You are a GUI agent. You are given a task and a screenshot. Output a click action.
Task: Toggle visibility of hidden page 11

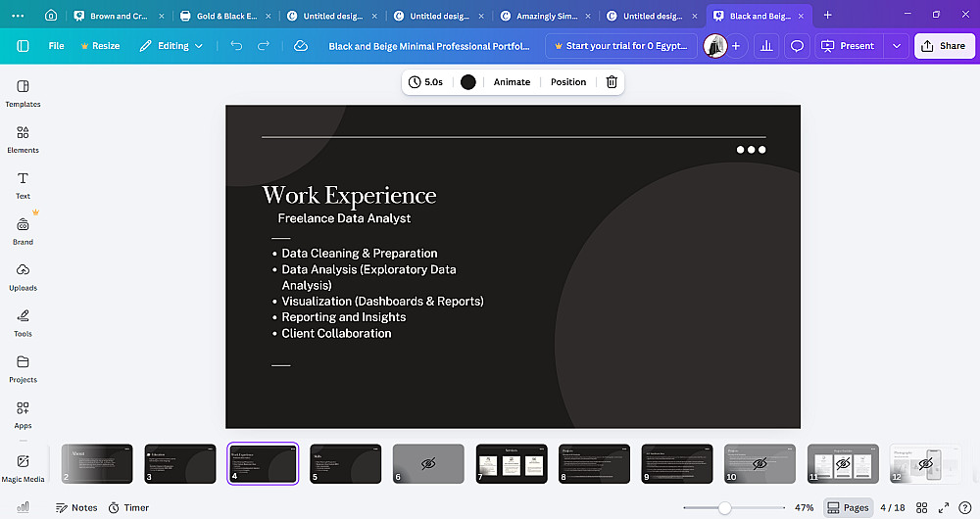point(843,463)
